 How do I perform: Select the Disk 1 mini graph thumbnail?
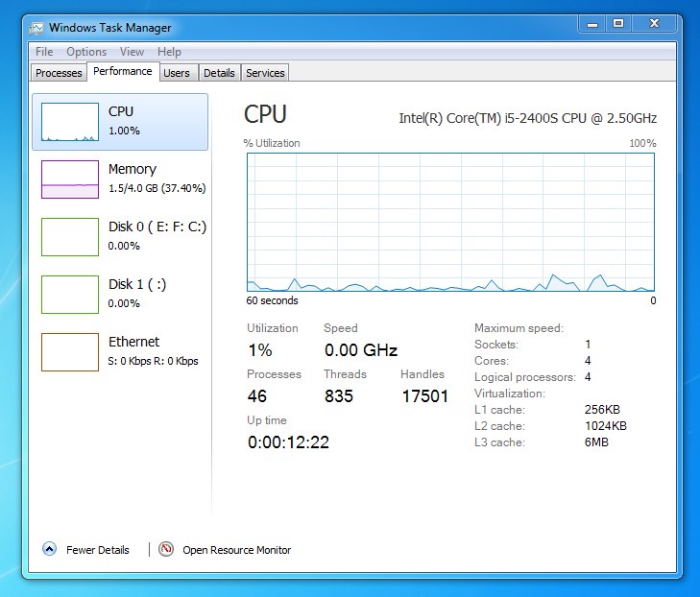[70, 295]
